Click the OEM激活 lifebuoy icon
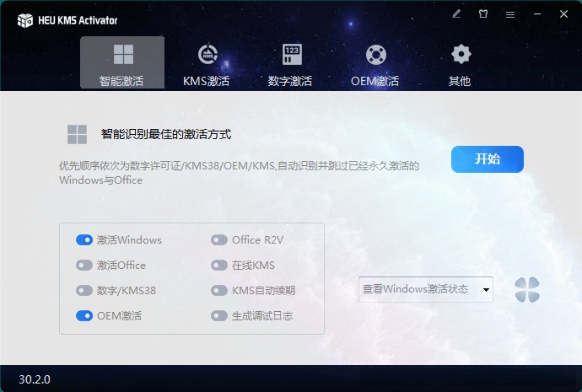This screenshot has height=392, width=582. coord(375,55)
